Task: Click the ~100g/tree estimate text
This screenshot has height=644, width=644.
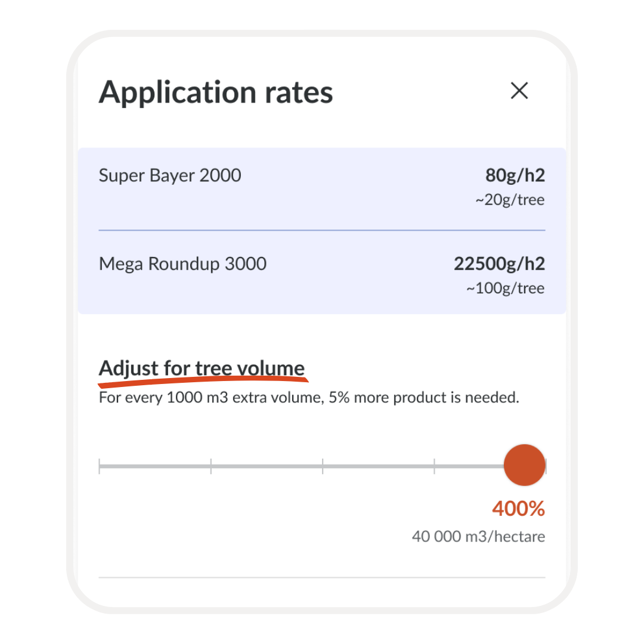Action: pyautogui.click(x=505, y=289)
